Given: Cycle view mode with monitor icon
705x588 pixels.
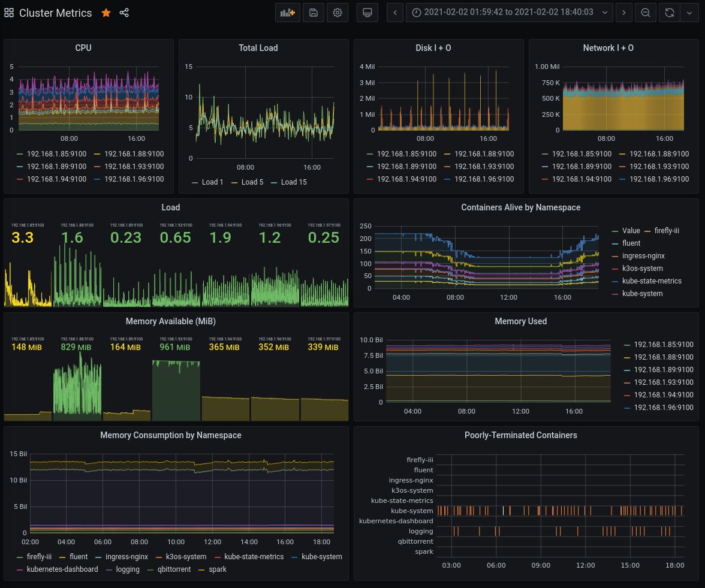Looking at the screenshot, I should tap(367, 13).
